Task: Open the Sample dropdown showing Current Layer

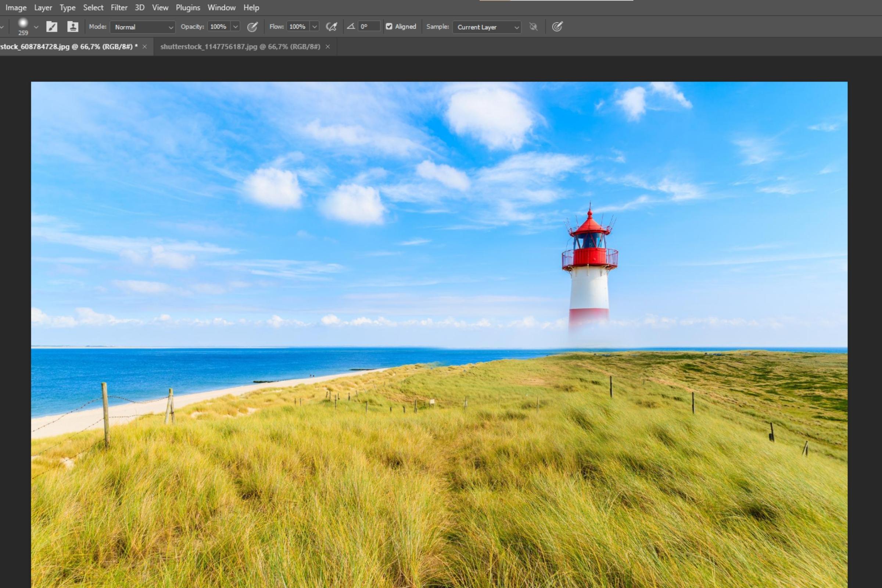Action: [x=487, y=27]
